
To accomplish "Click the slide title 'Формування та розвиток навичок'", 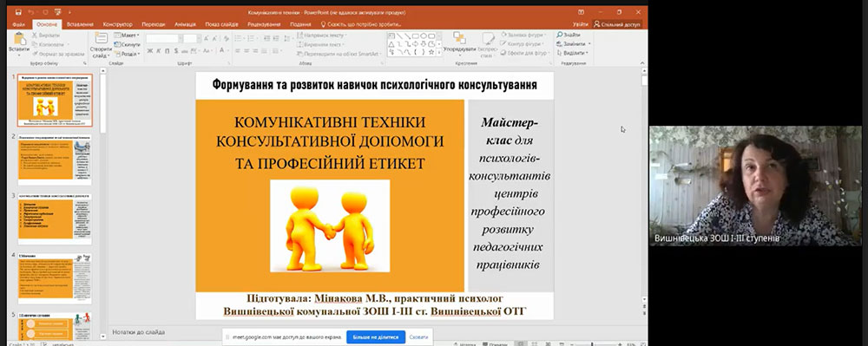I will tap(374, 85).
